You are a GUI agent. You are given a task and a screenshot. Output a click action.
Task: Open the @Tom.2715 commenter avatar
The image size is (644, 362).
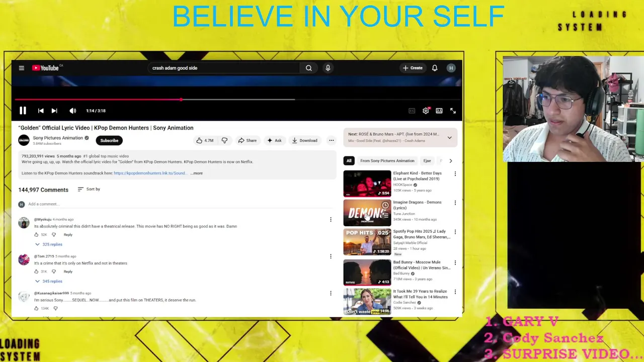(x=24, y=259)
